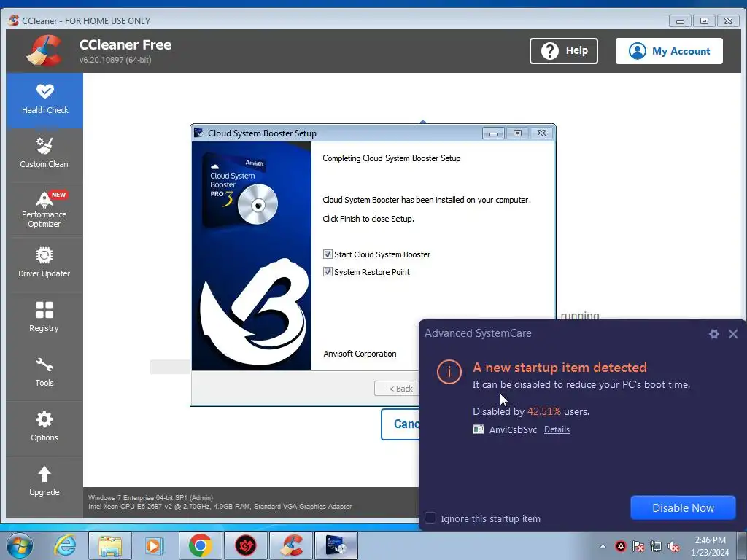Image resolution: width=747 pixels, height=560 pixels.
Task: Uncheck Start Cloud System Booster
Action: click(328, 254)
